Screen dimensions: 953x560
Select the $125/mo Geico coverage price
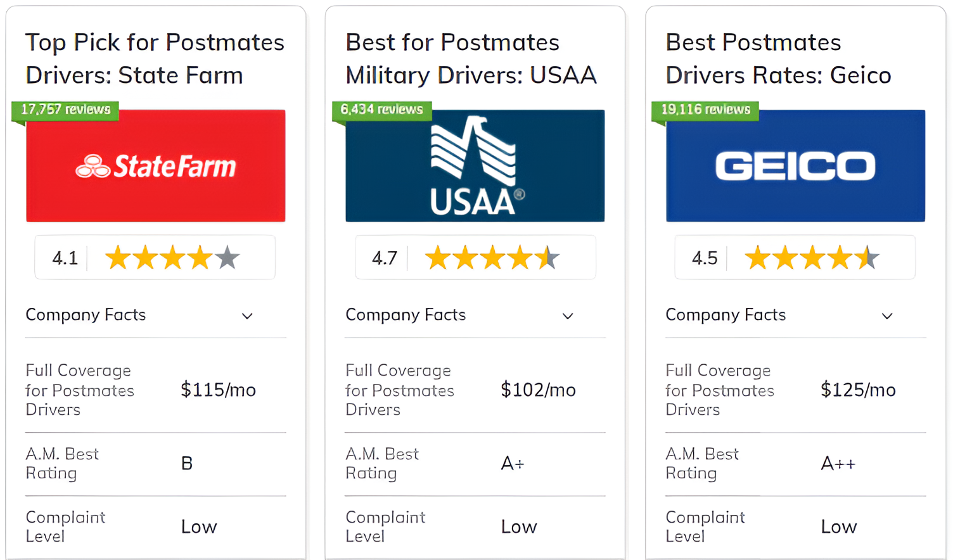858,390
